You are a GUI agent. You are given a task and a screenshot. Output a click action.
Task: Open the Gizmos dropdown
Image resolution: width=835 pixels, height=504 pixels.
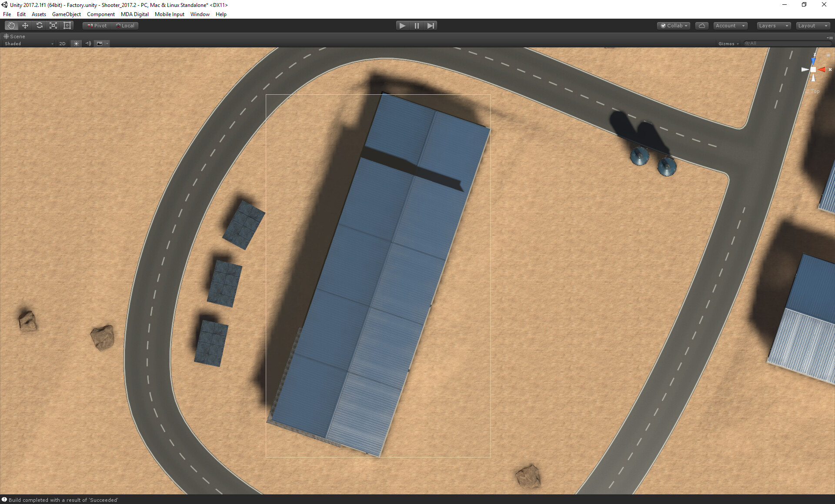point(728,43)
